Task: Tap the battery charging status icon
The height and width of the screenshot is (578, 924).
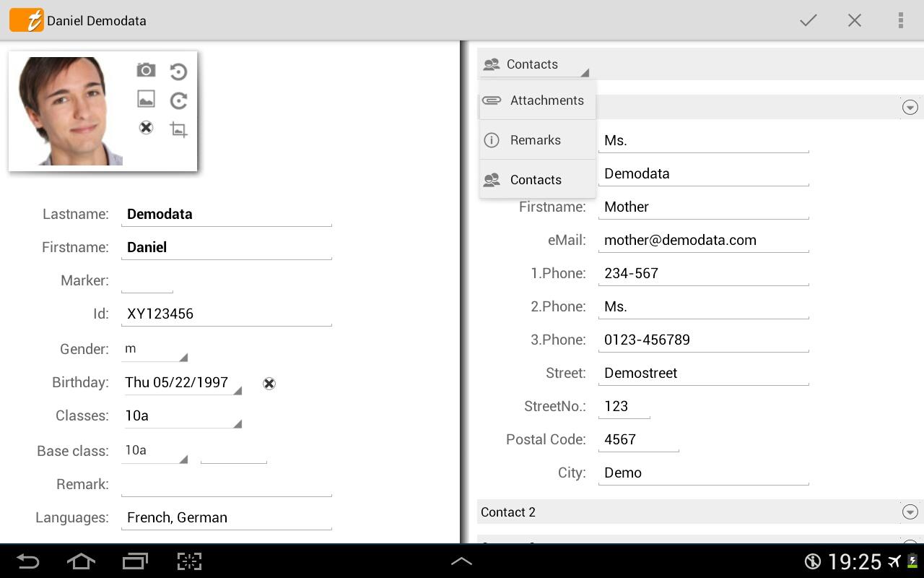Action: 912,561
